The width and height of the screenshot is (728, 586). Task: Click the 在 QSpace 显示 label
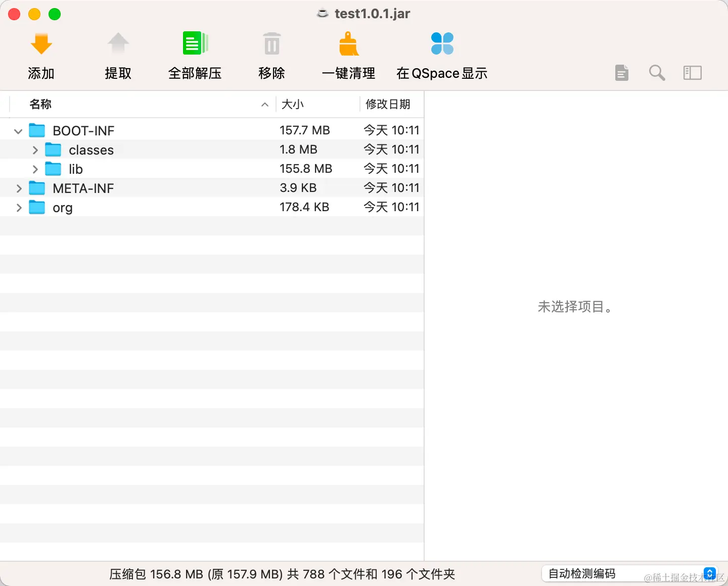pos(442,73)
